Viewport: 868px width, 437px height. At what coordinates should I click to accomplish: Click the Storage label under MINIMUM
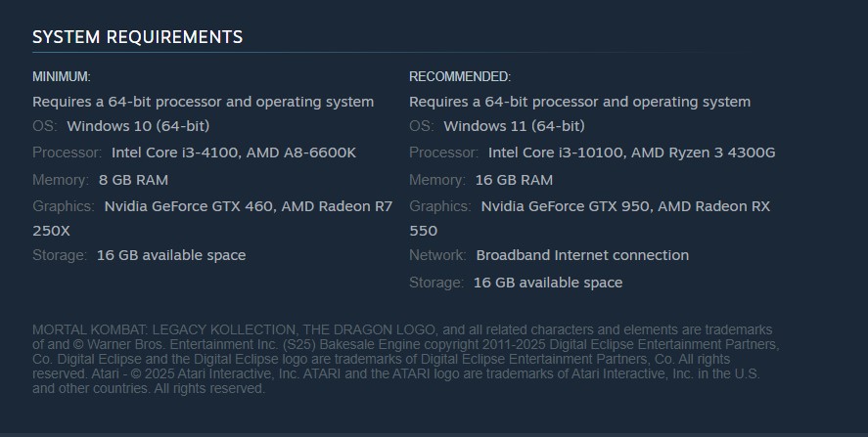tap(60, 255)
